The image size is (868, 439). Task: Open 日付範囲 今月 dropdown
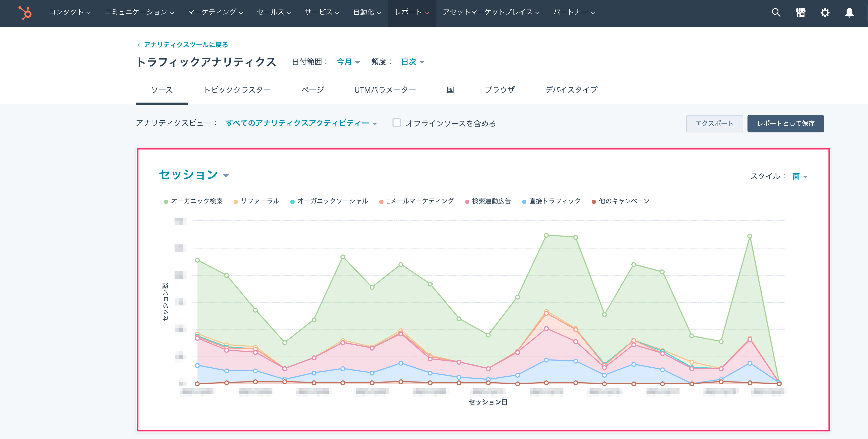click(348, 62)
